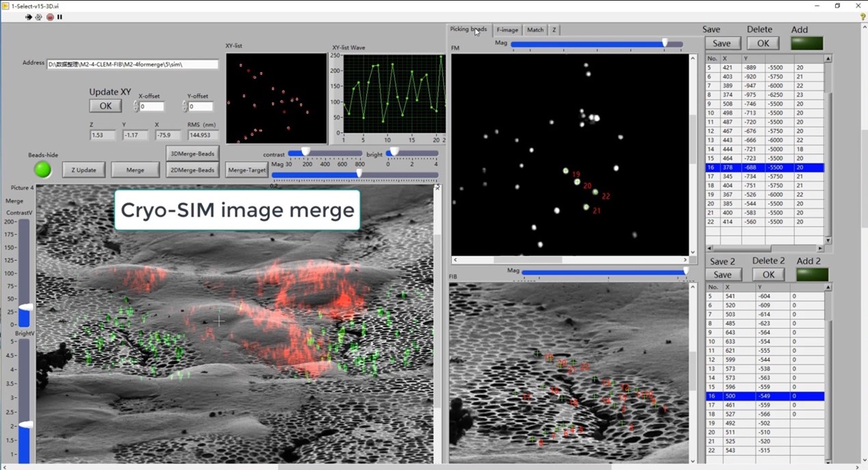Image resolution: width=868 pixels, height=470 pixels.
Task: Click the Z Update button
Action: click(x=84, y=170)
